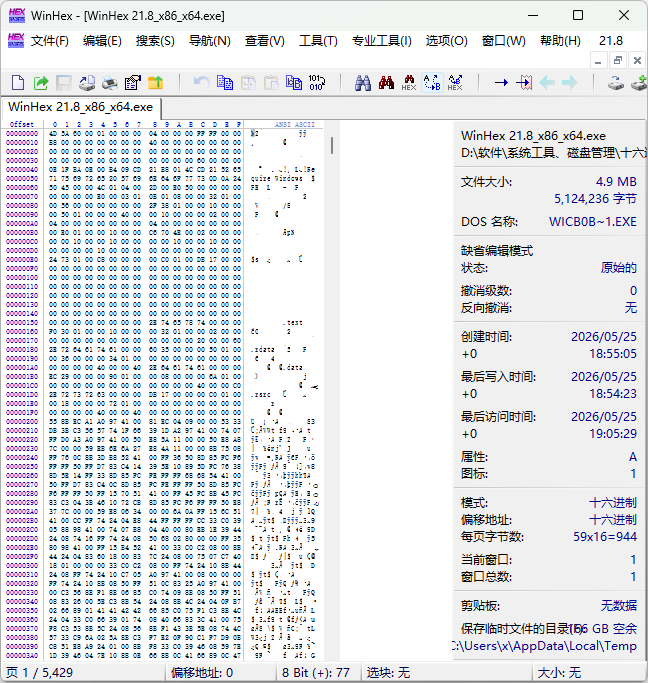
Task: Click the 5,124,236 字节 file size value
Action: (595, 199)
